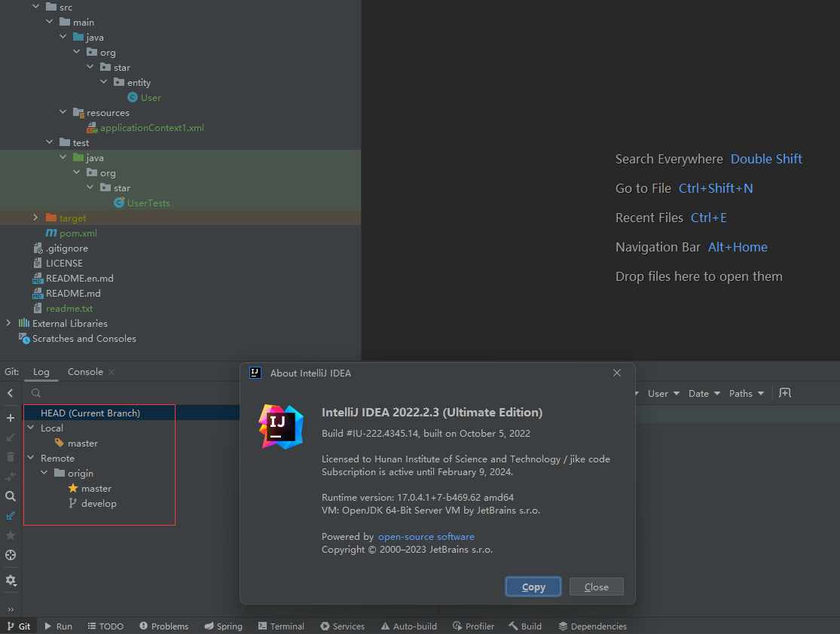Open the Dependencies tool window
This screenshot has height=634, width=840.
pos(592,626)
